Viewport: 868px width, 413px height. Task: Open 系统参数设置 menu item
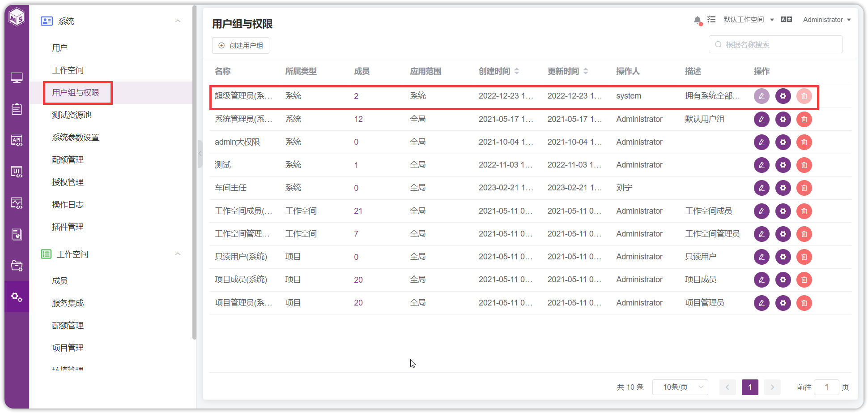click(76, 138)
